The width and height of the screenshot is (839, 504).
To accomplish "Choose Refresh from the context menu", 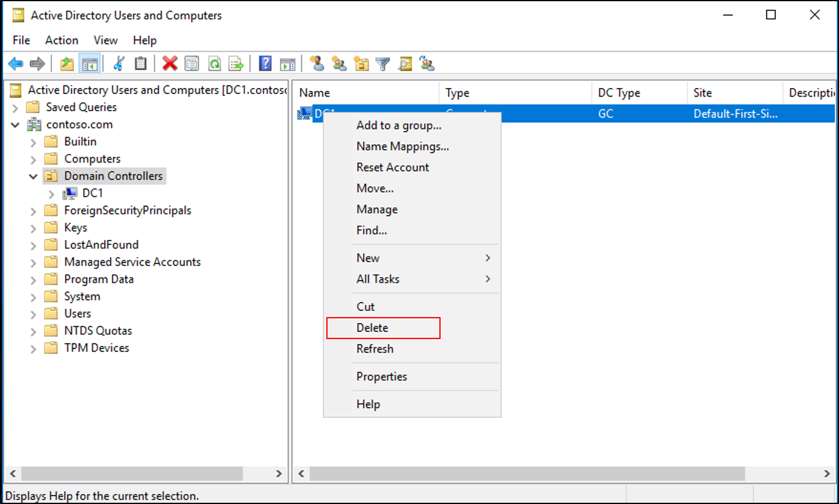I will pyautogui.click(x=412, y=349).
